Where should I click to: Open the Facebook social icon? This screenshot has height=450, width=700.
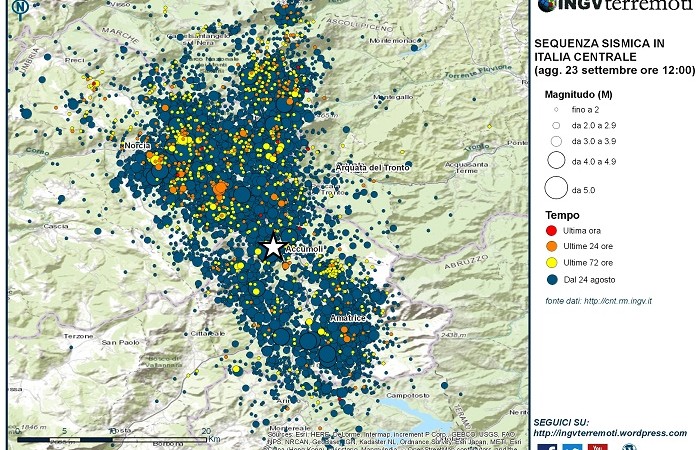547,446
